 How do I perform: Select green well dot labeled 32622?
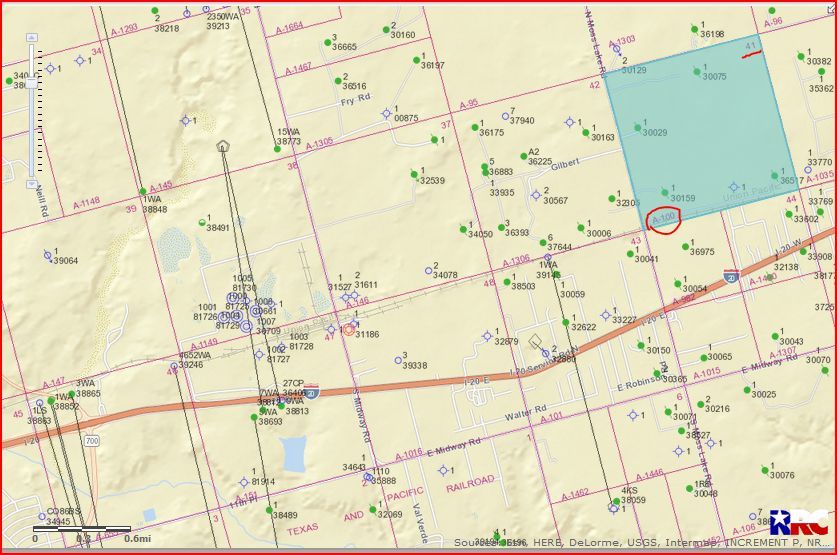coord(566,322)
